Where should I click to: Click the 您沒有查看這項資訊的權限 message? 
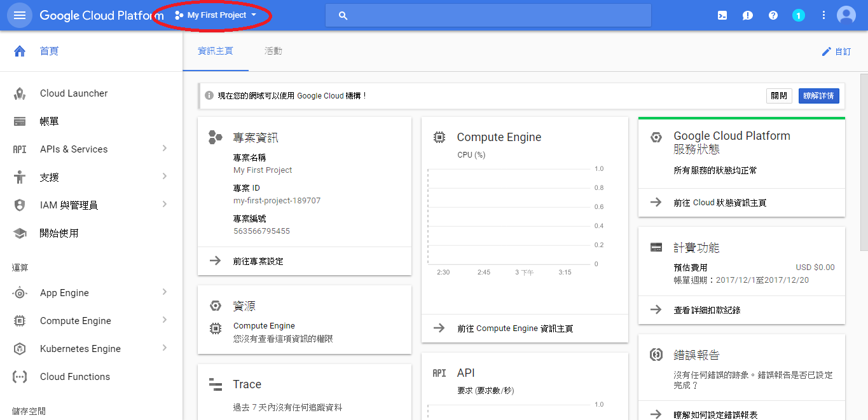click(x=283, y=339)
